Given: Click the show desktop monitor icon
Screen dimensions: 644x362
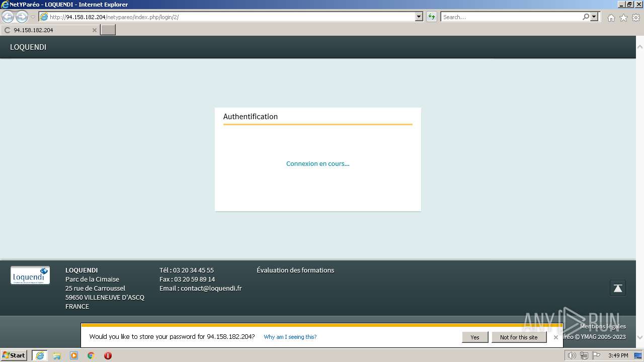Looking at the screenshot, I should 638,355.
